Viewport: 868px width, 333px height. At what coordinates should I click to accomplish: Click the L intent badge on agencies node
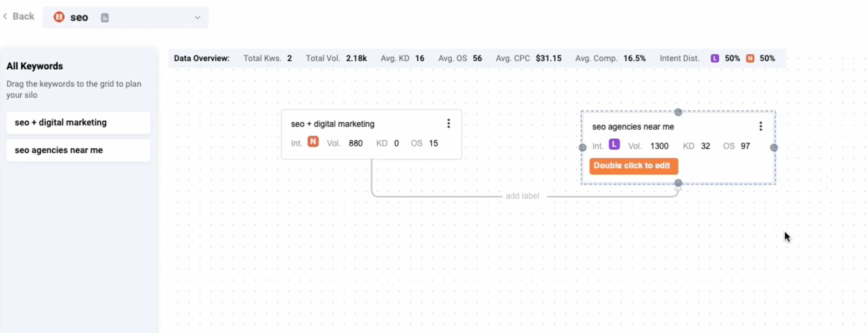coord(614,144)
